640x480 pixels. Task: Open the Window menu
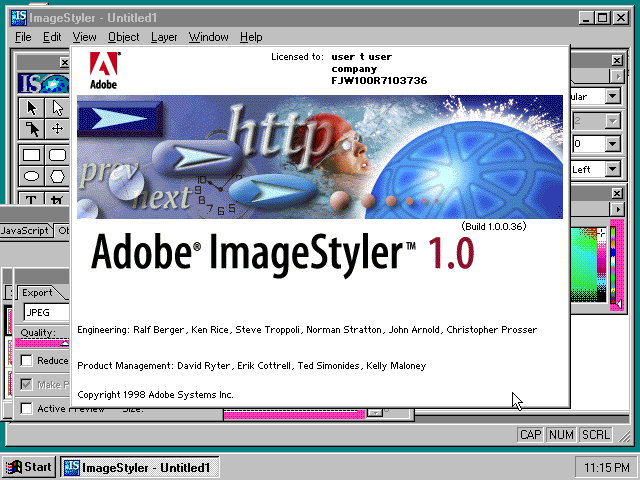(x=209, y=37)
